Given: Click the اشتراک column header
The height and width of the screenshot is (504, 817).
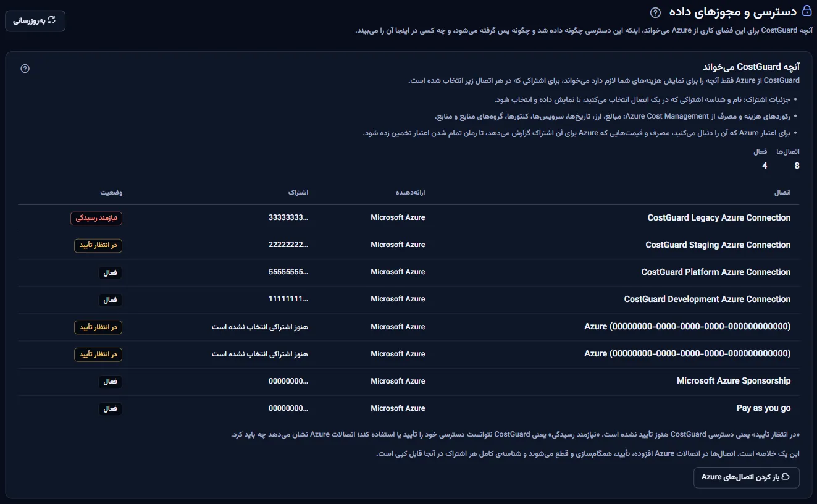Looking at the screenshot, I should coord(298,193).
